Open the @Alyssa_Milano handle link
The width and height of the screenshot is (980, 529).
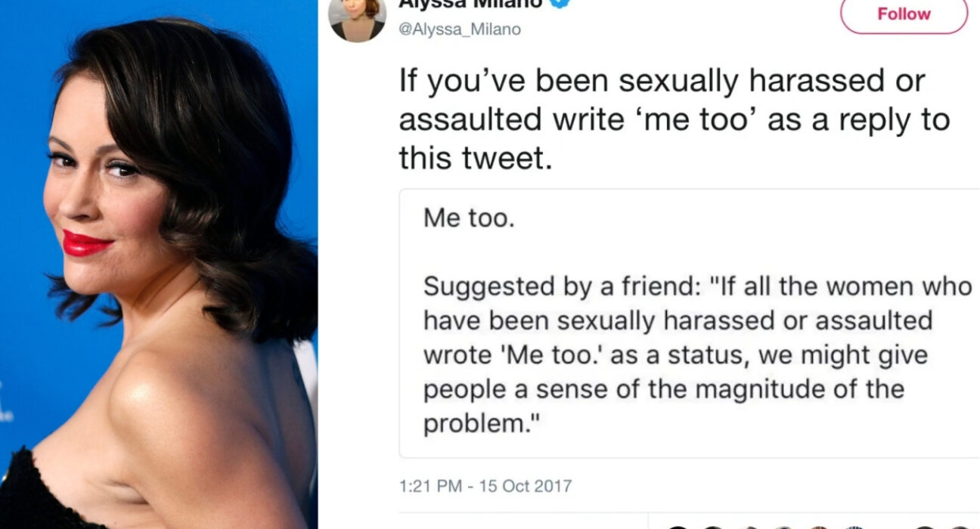(460, 29)
